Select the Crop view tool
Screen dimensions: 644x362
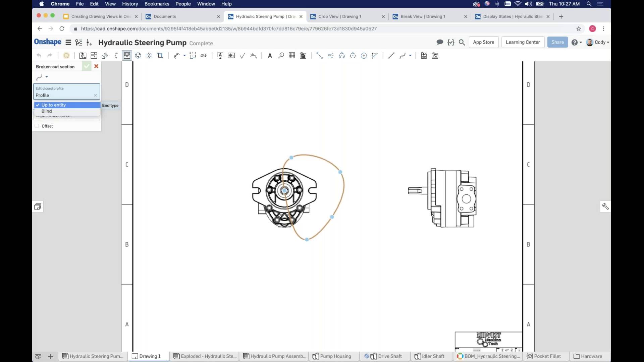point(160,56)
